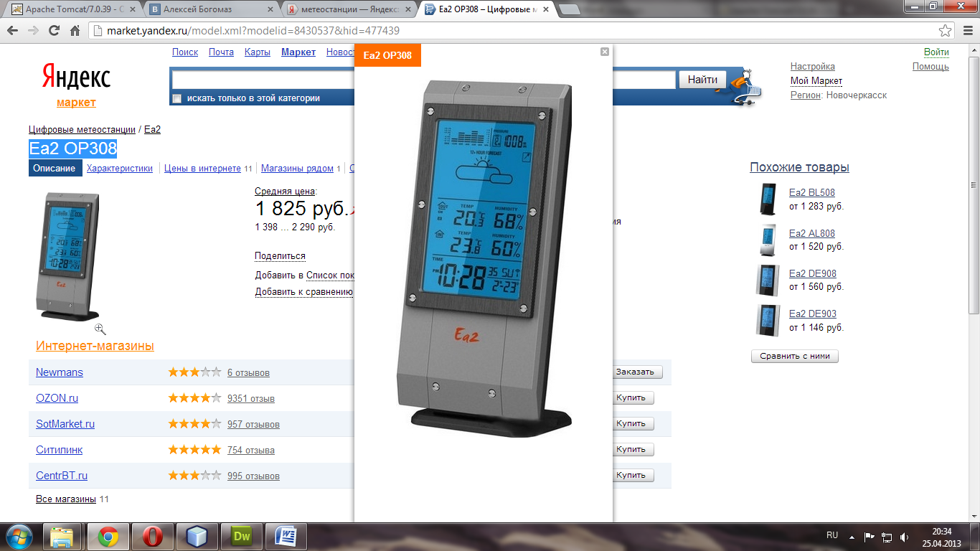Image resolution: width=980 pixels, height=551 pixels.
Task: Open Ea2 DE903 similar product
Action: [813, 314]
